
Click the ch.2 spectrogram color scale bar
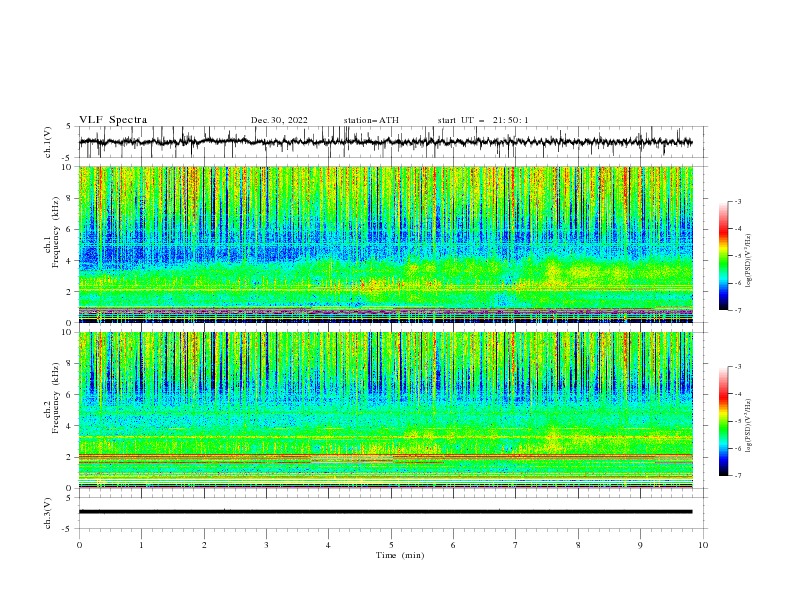point(723,421)
